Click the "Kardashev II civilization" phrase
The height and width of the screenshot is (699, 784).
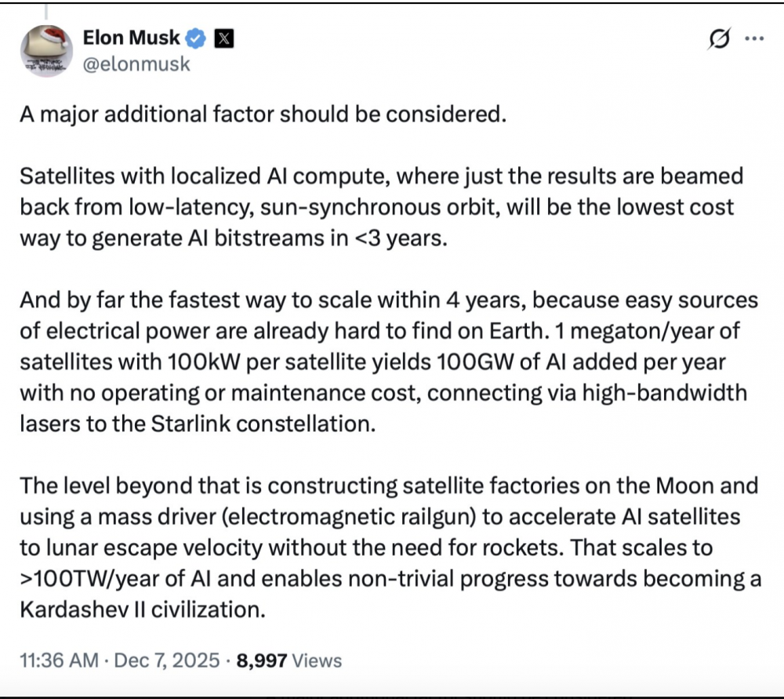(x=143, y=610)
